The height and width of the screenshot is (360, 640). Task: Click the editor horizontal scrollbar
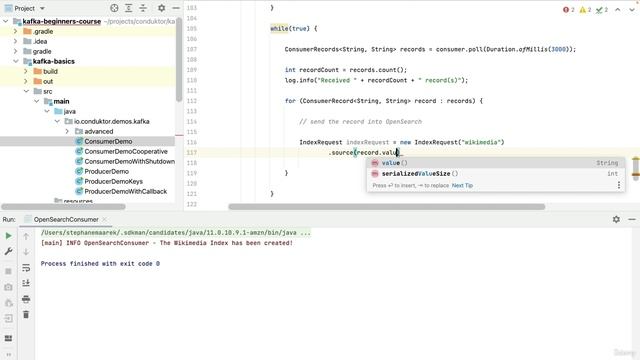point(387,207)
